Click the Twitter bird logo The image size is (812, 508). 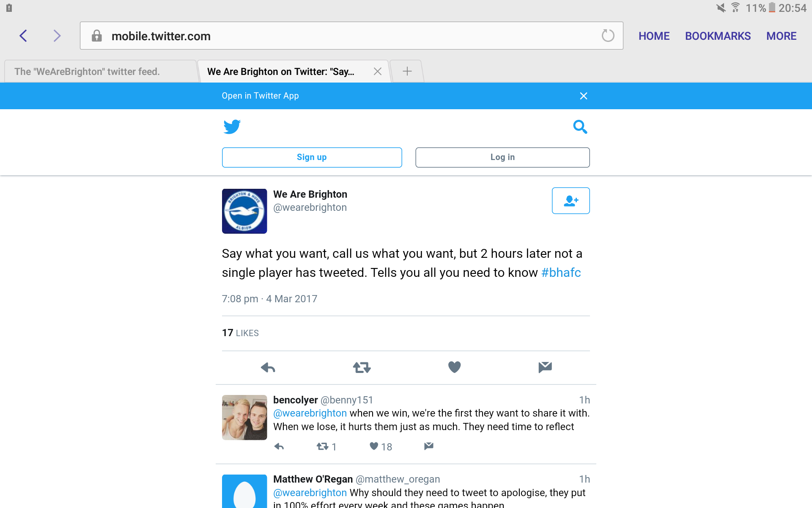point(232,127)
